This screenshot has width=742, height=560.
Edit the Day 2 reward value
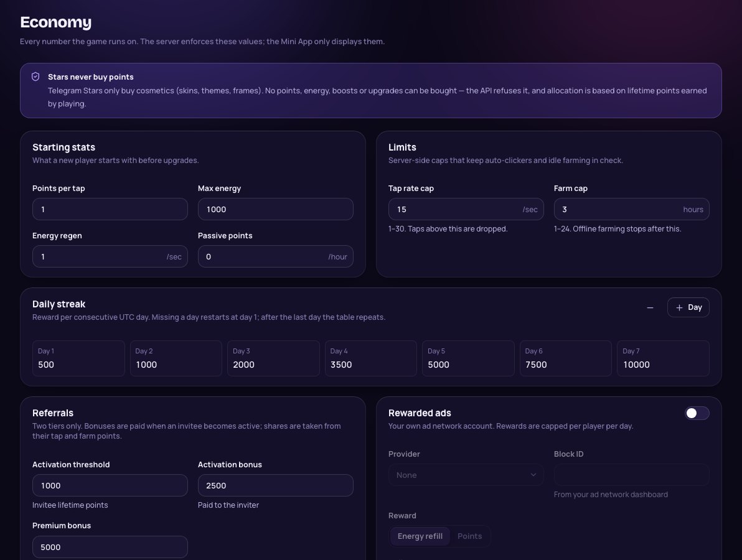[x=176, y=358]
